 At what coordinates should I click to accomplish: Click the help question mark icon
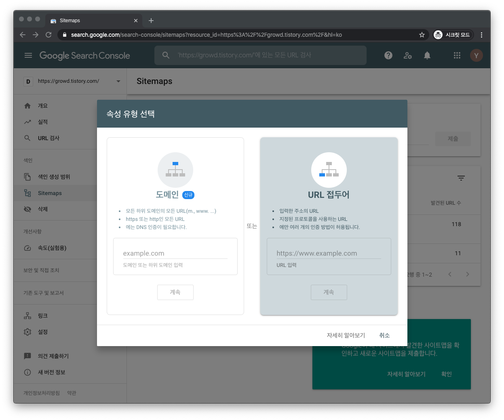(388, 55)
